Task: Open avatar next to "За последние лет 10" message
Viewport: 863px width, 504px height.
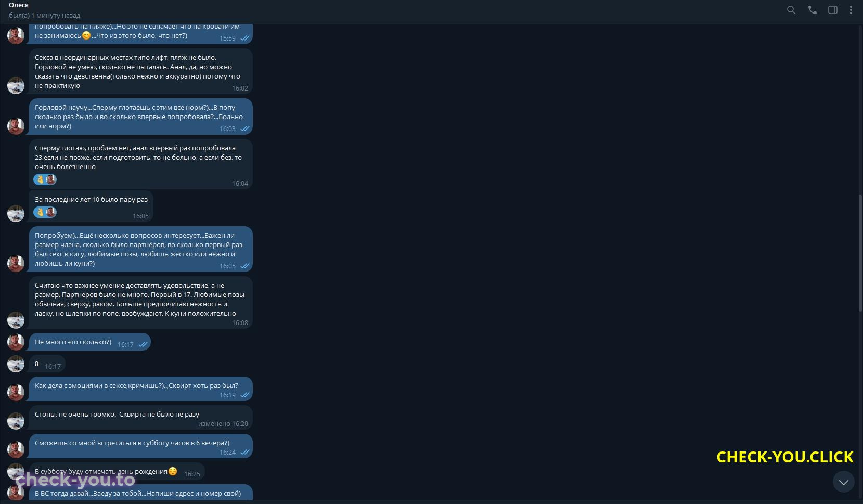Action: click(16, 213)
